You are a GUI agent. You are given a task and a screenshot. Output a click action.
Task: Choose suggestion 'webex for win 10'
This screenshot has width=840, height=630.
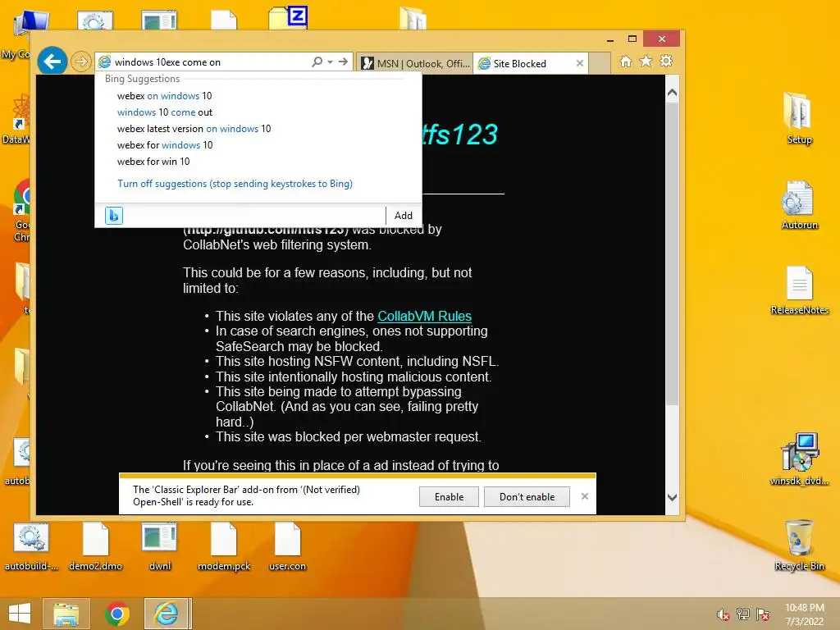pos(153,162)
